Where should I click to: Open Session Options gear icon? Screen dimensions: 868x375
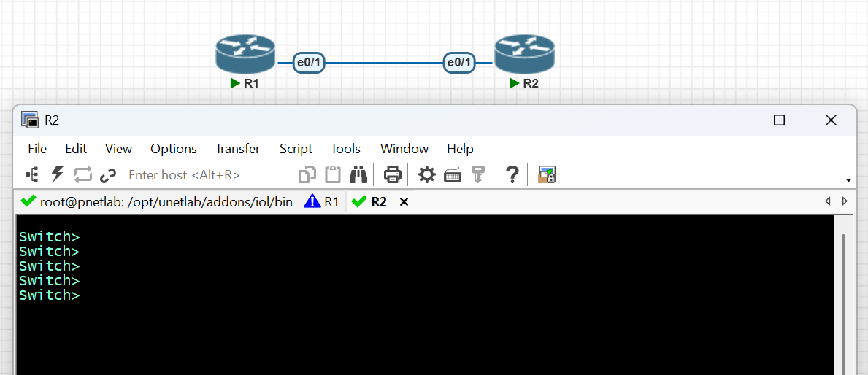pos(427,175)
